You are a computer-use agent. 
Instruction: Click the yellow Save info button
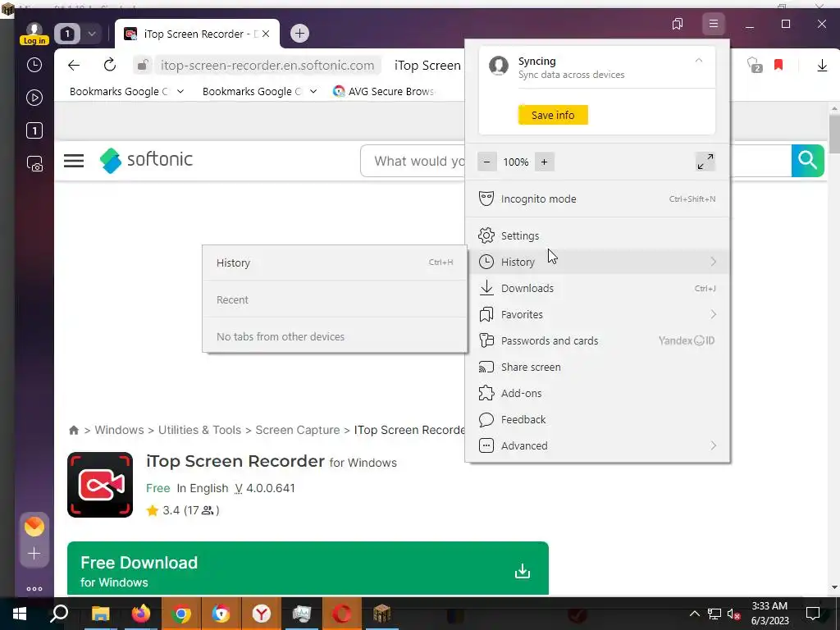pos(553,115)
